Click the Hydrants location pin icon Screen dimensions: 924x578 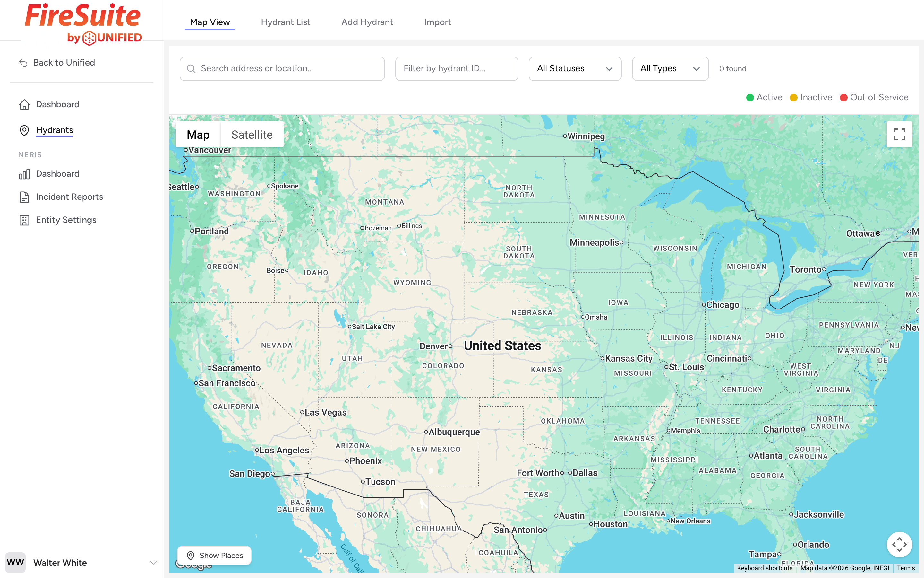(x=24, y=130)
